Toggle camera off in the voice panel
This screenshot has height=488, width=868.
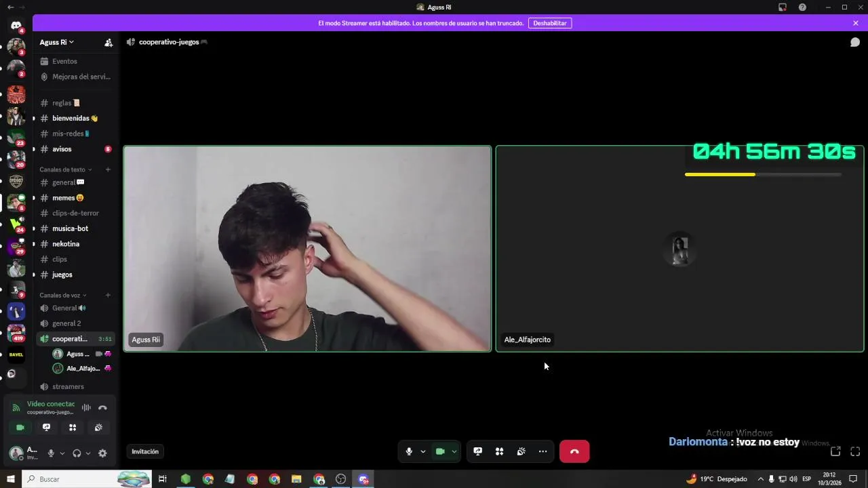20,427
